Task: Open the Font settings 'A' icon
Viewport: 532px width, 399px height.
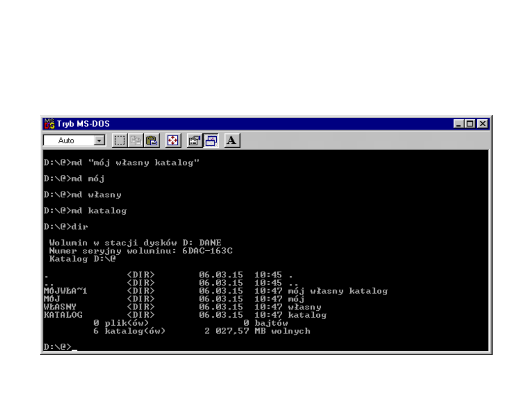Action: [232, 140]
